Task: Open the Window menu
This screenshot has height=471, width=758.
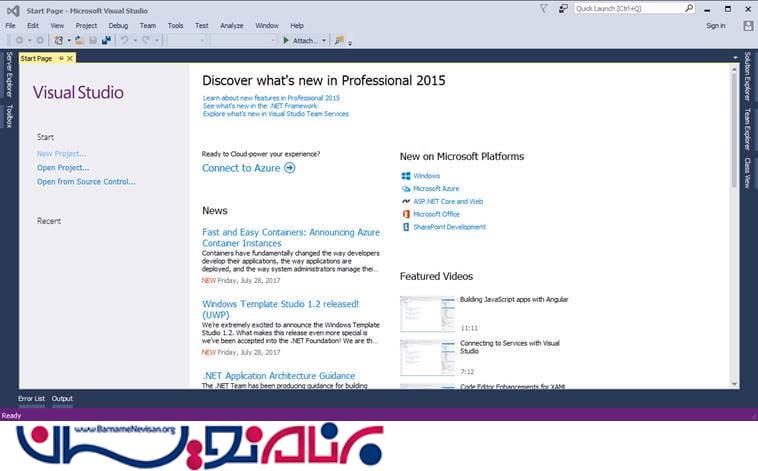Action: coord(267,26)
